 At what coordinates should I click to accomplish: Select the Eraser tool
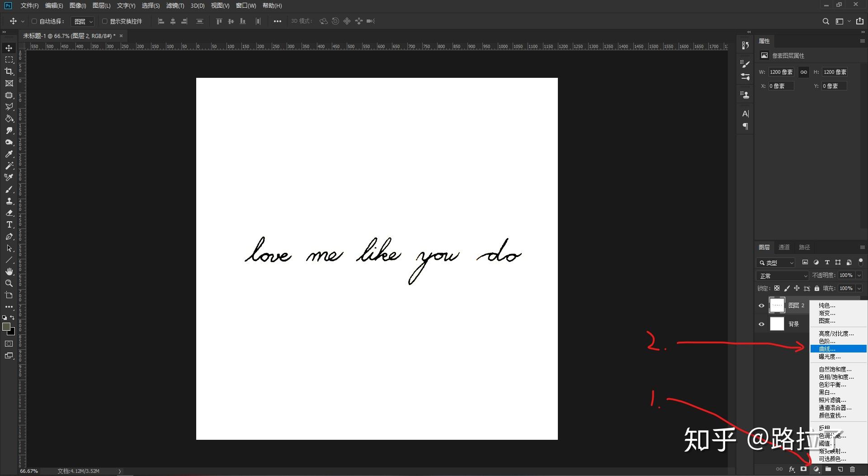point(9,213)
